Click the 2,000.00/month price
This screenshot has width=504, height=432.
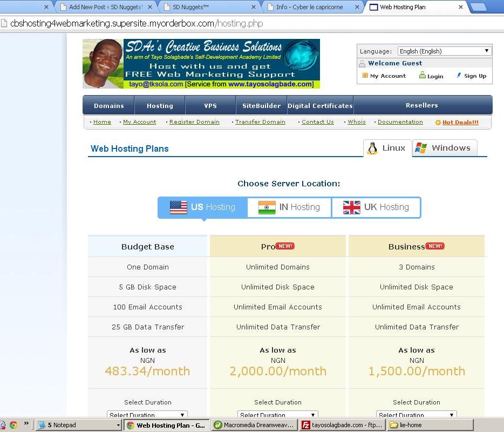(278, 371)
